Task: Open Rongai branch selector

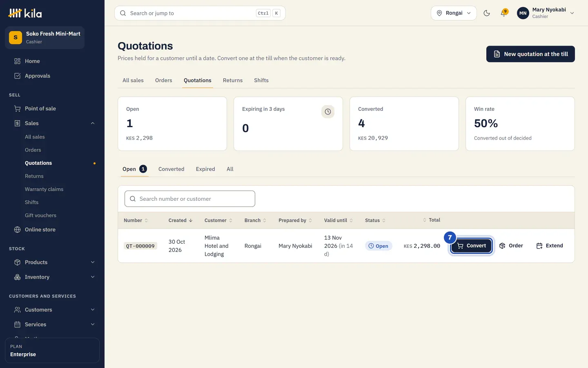Action: (x=454, y=13)
